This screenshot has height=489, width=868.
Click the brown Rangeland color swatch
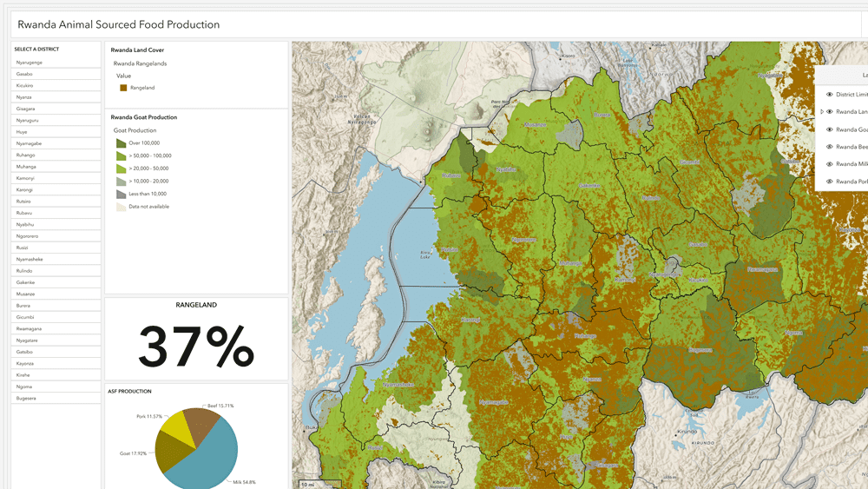click(123, 88)
